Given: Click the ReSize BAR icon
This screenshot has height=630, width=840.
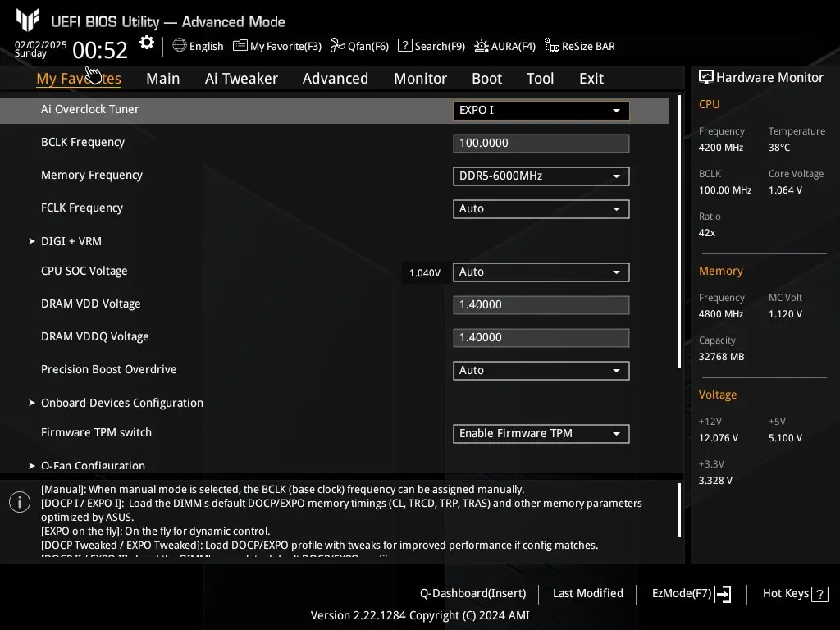Looking at the screenshot, I should 552,46.
